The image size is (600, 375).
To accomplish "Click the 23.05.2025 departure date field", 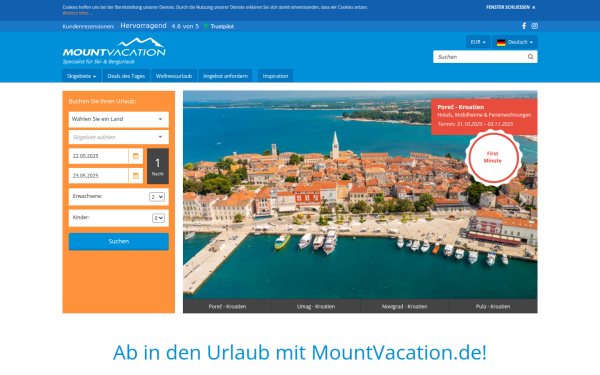I will pyautogui.click(x=98, y=176).
